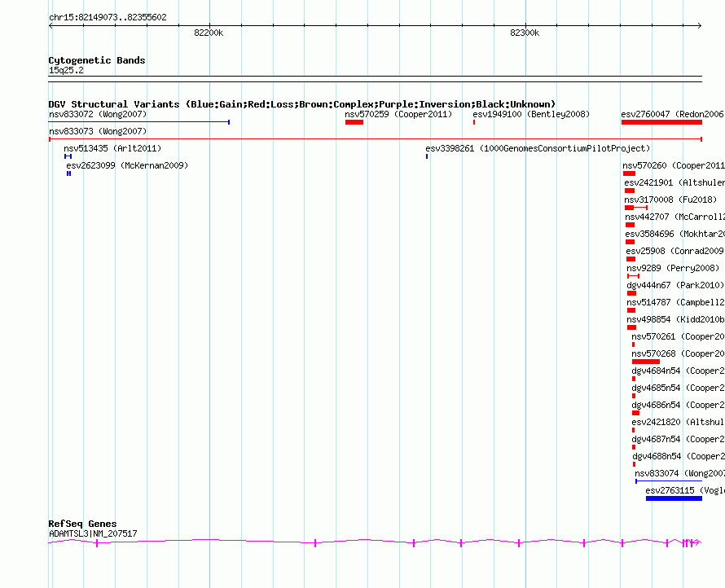Select the red esv2760047 variant bar
This screenshot has width=725, height=588.
[x=661, y=122]
